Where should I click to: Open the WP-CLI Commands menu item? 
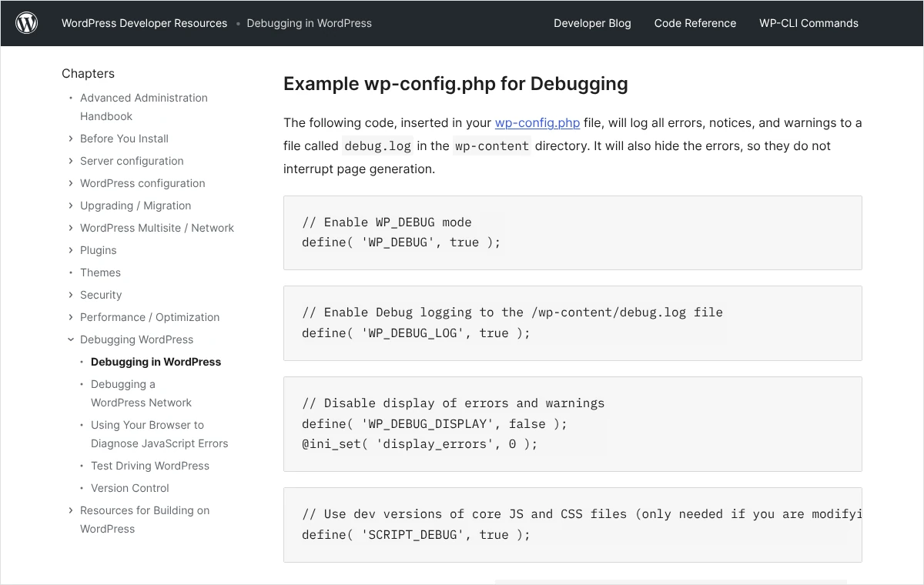[x=808, y=23]
